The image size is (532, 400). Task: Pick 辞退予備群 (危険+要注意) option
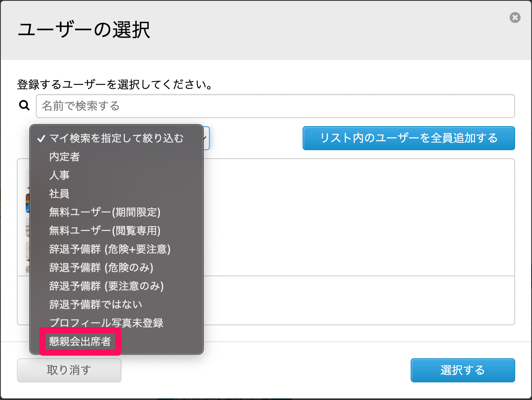[x=117, y=249]
